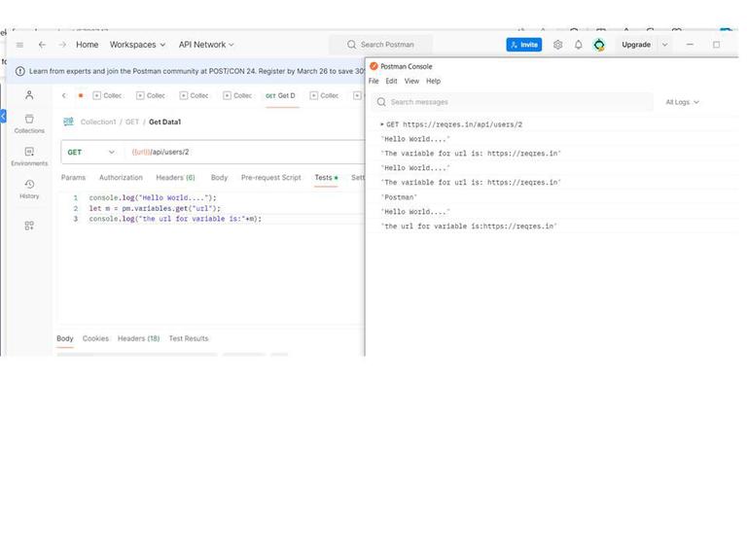
Task: Click the info icon in the banner
Action: pos(20,71)
